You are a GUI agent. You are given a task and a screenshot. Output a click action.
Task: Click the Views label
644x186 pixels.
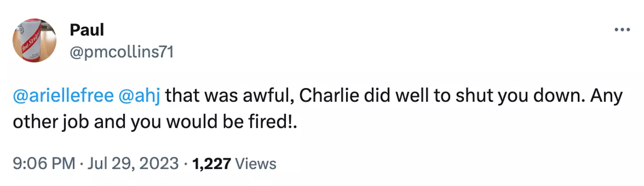coord(255,164)
